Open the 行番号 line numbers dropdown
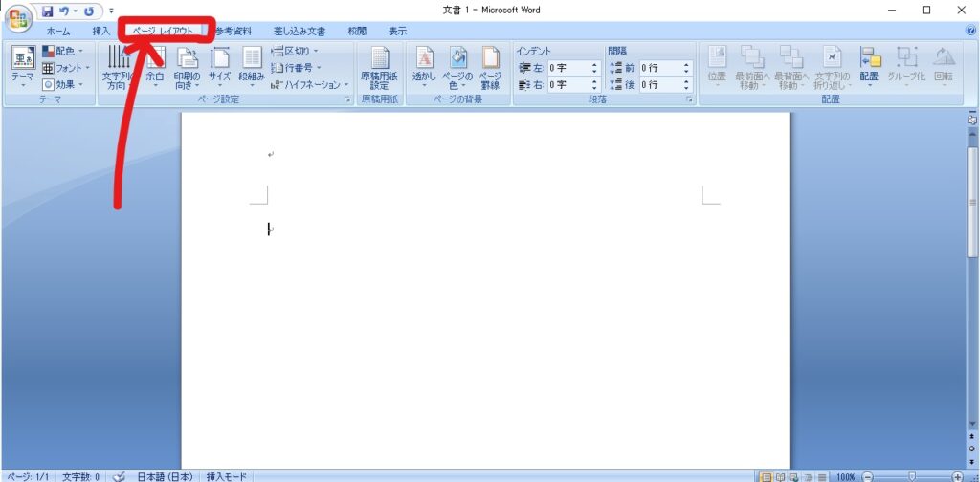This screenshot has height=482, width=980. [297, 68]
